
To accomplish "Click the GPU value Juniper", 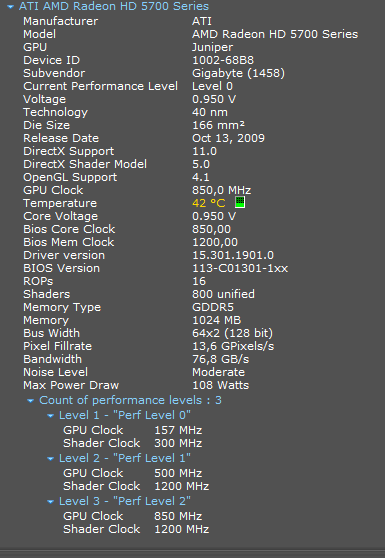I will [x=212, y=47].
